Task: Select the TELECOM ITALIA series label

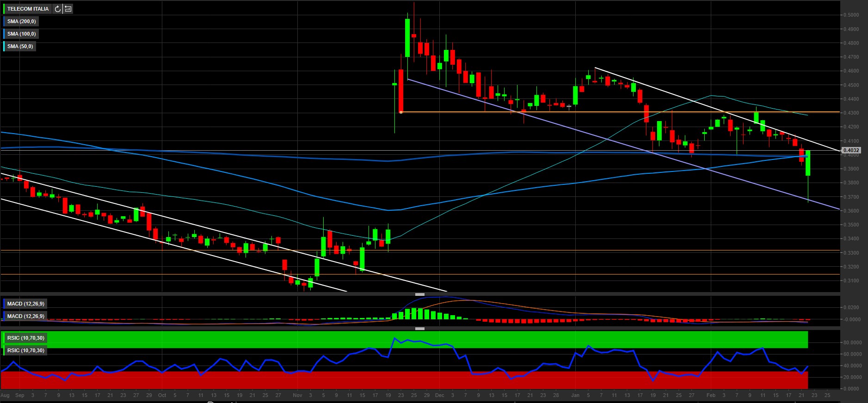Action: pos(28,9)
